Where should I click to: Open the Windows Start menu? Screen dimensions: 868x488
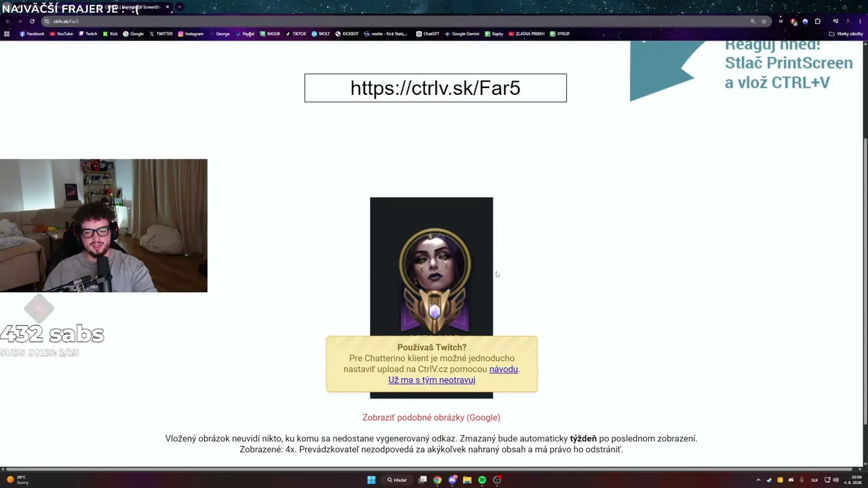pyautogui.click(x=371, y=480)
